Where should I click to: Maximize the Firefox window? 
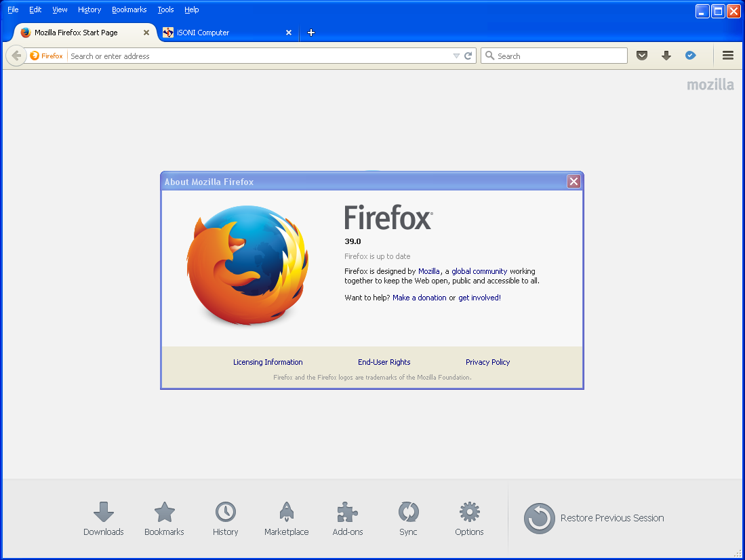coord(718,11)
